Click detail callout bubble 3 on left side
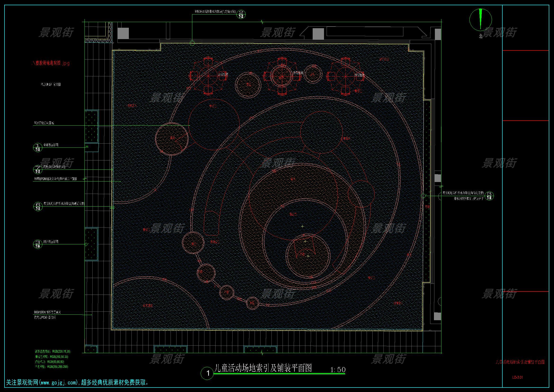 tap(38, 244)
